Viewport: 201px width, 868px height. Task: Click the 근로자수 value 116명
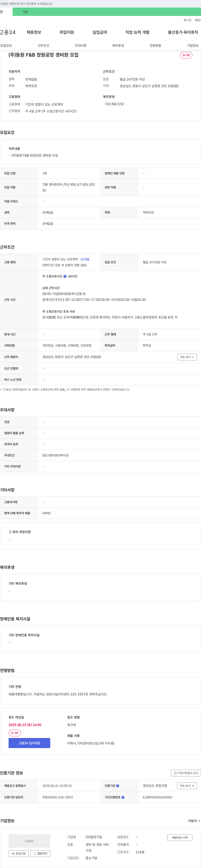click(x=140, y=852)
